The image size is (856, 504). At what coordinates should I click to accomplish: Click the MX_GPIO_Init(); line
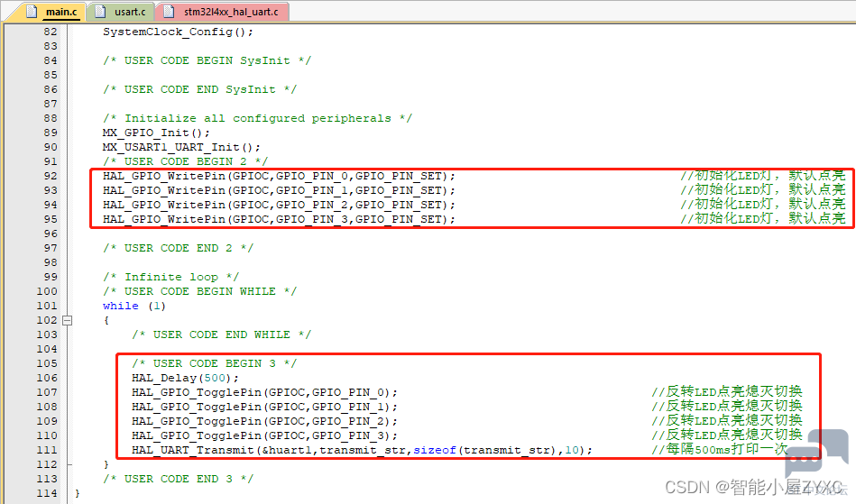tap(156, 133)
